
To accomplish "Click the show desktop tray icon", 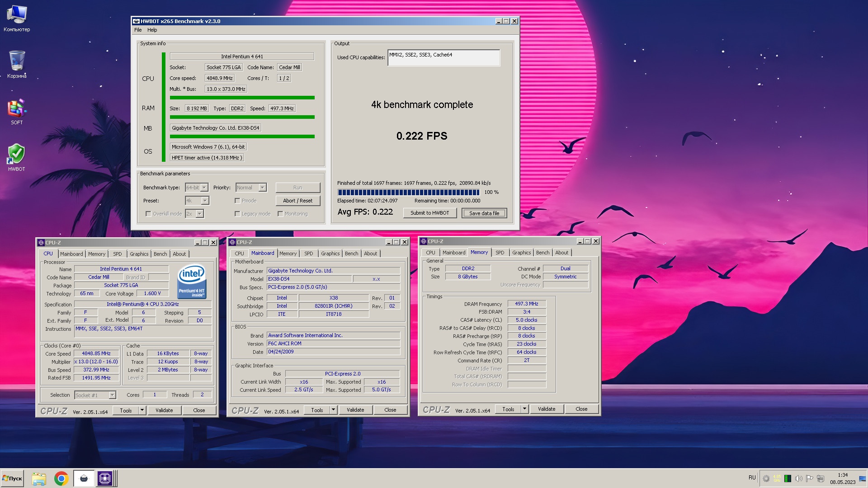I will [x=863, y=479].
